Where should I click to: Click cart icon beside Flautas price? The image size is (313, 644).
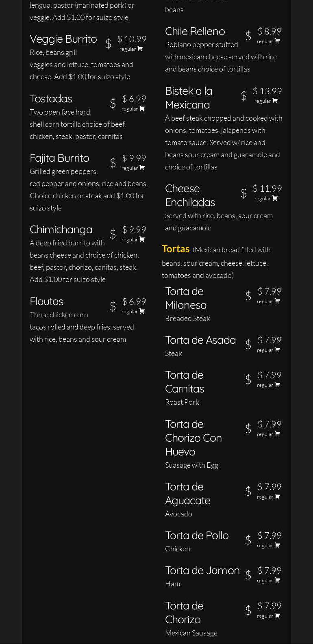coord(142,311)
